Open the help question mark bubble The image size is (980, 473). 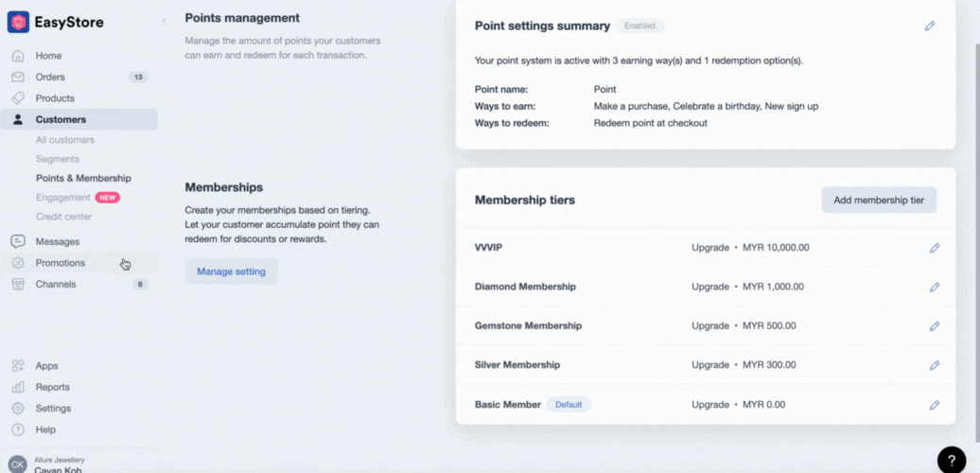[952, 460]
